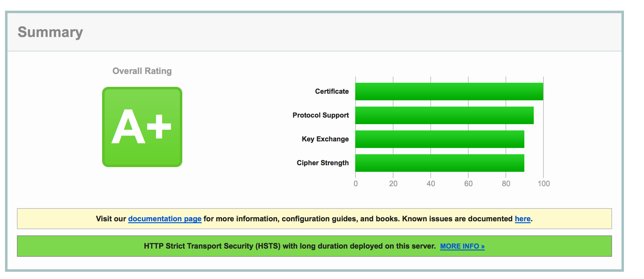
Task: Click the 'here' known issues link
Action: pyautogui.click(x=522, y=219)
